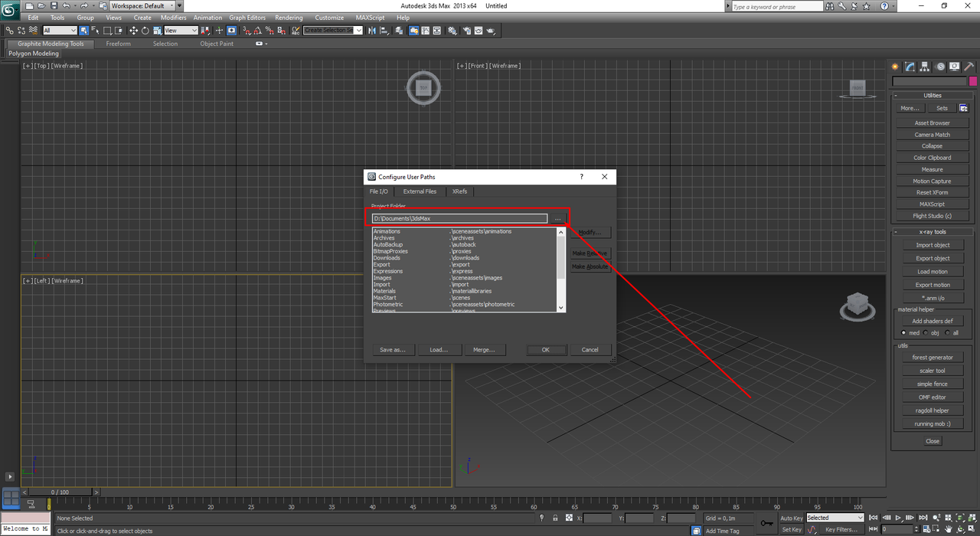Select the AutoBackup row in paths list

coord(465,245)
